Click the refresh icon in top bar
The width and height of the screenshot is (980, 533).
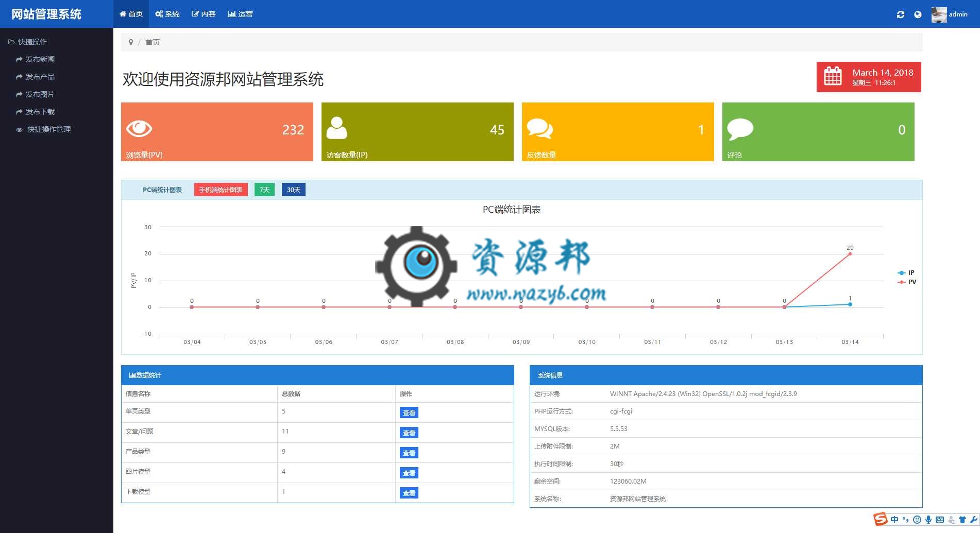(x=901, y=14)
